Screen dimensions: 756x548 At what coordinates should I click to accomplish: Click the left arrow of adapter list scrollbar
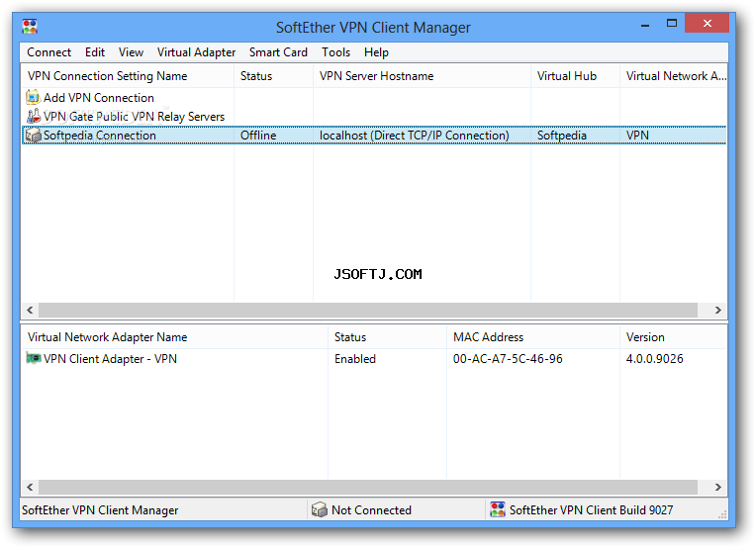click(30, 487)
